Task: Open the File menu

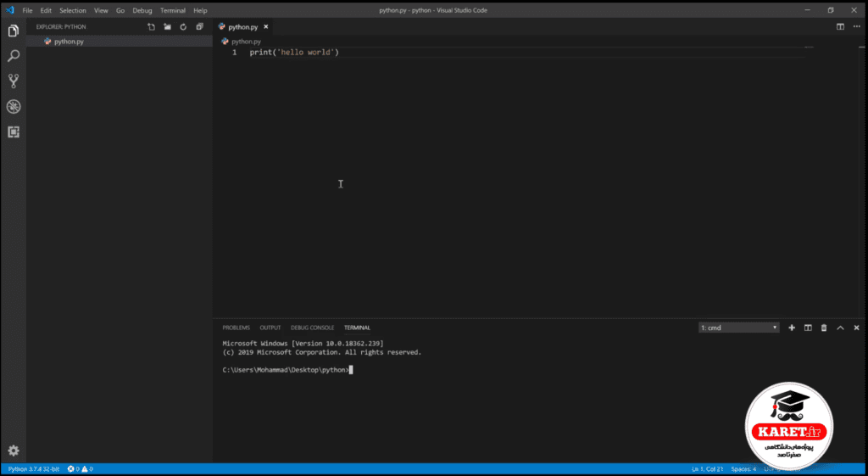Action: [27, 10]
